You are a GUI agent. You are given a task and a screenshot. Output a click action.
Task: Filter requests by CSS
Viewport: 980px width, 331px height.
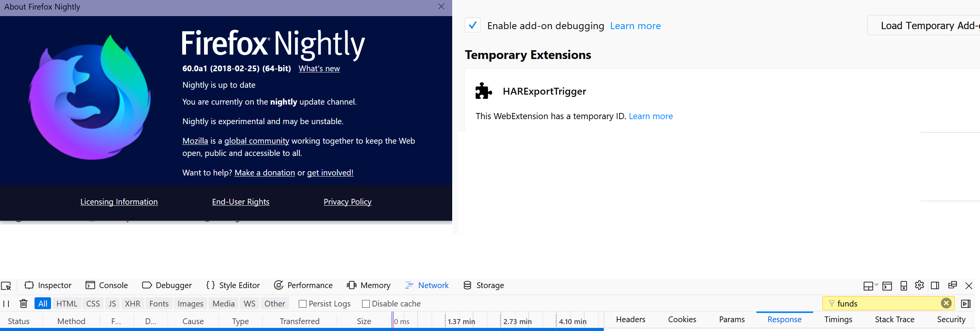[x=93, y=303]
